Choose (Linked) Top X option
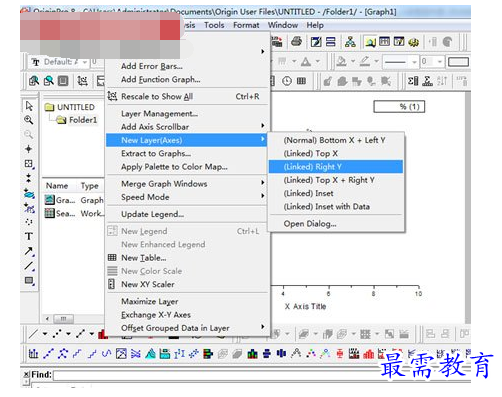 [336, 153]
